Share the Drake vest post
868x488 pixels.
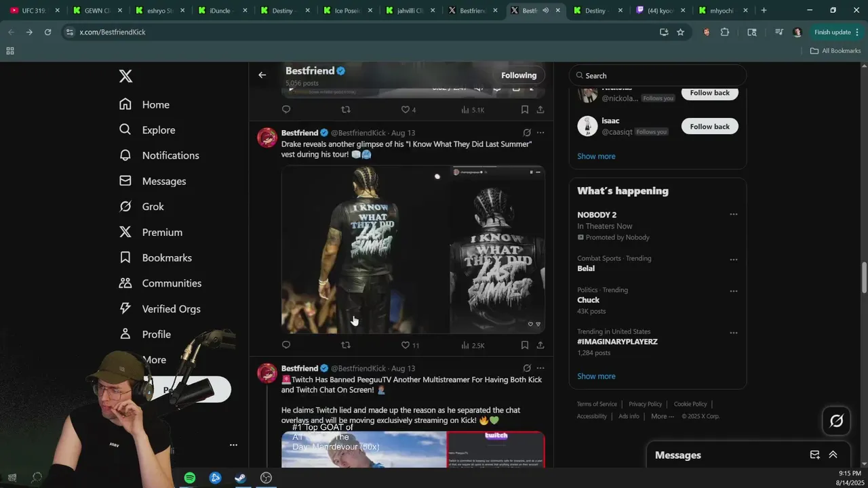tap(540, 345)
